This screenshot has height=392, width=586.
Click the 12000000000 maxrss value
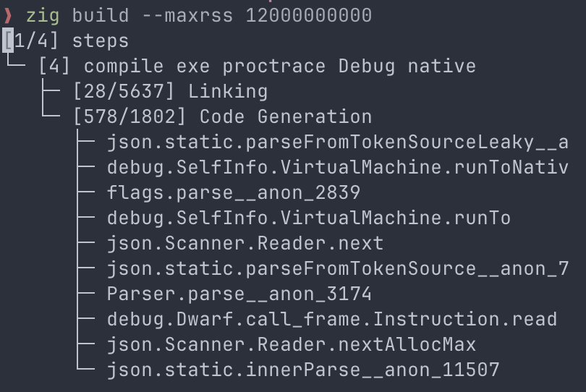click(x=309, y=15)
